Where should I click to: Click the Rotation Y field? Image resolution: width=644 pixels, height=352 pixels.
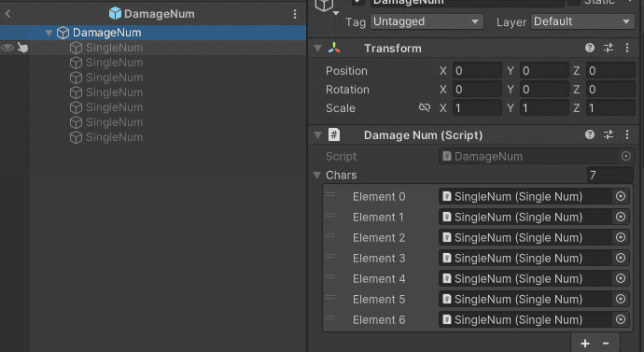point(544,90)
